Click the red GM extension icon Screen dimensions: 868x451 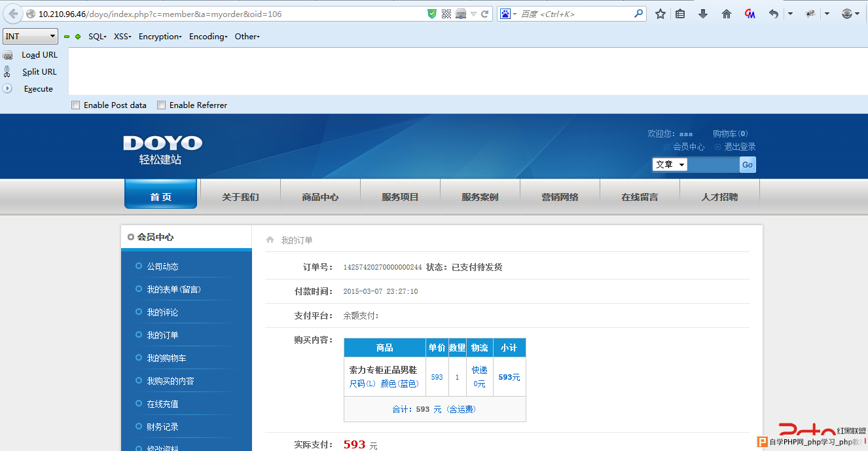750,14
